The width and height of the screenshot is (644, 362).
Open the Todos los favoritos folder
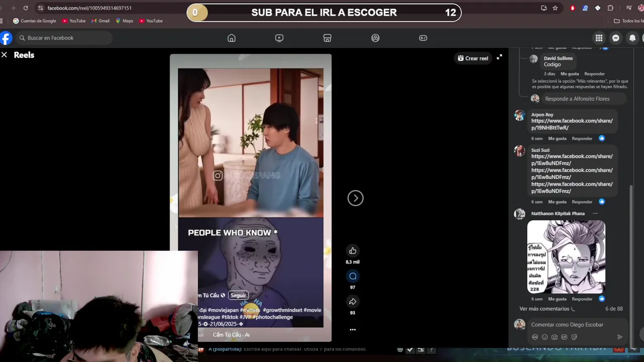[628, 21]
